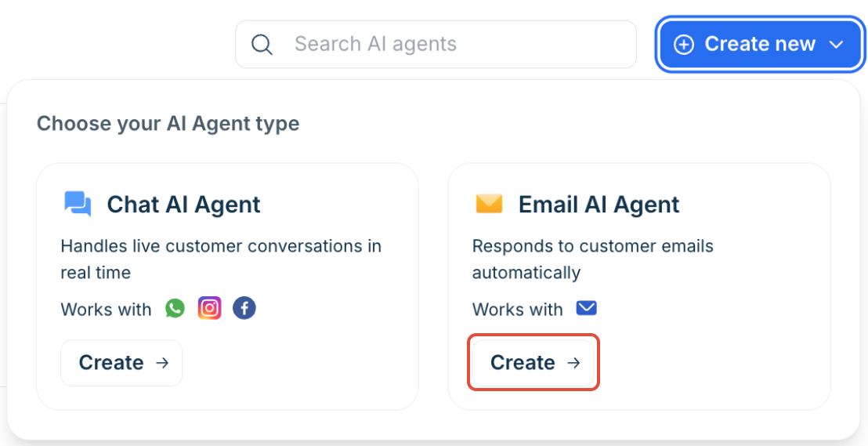
Task: Click the WhatsApp icon
Action: click(175, 308)
